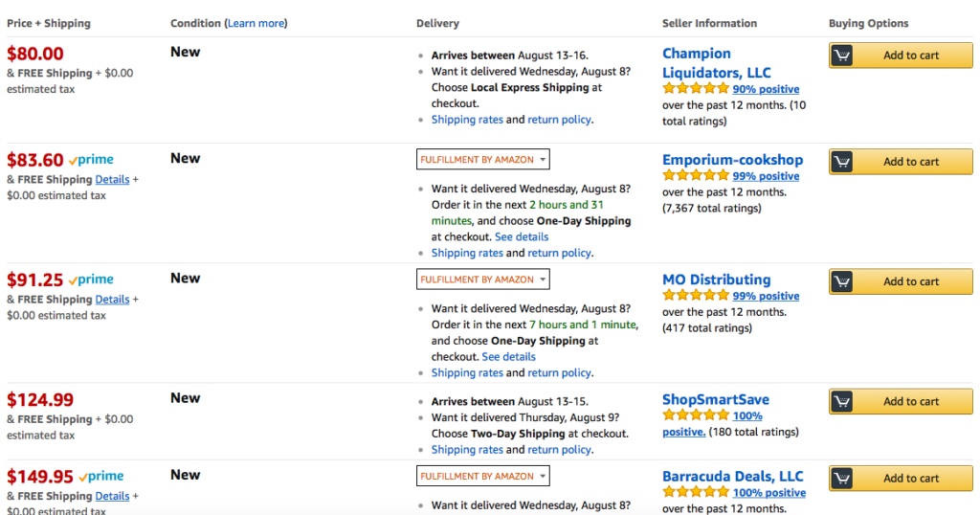
Task: Open Details link under $91.25 price
Action: (x=113, y=300)
